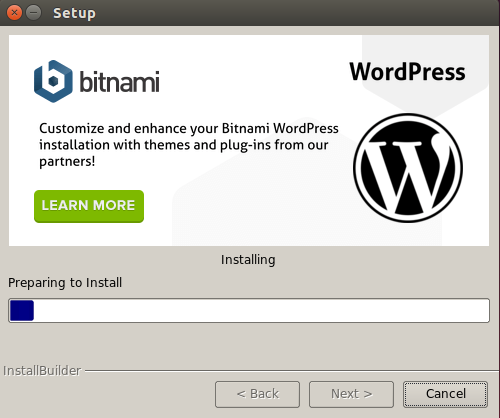Click the Preparing to Install status label
Screen dimensions: 500x418
(x=65, y=283)
